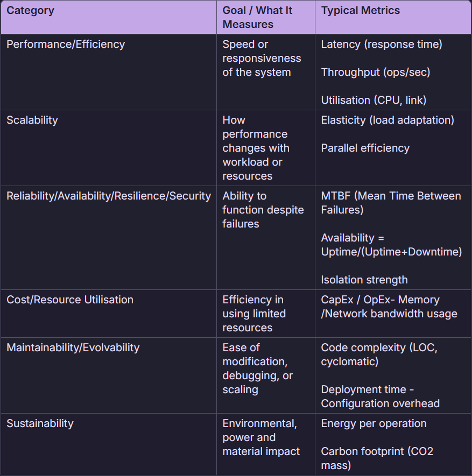Click the Energy per operation metric
Viewport: 472px width, 476px height.
pos(374,423)
